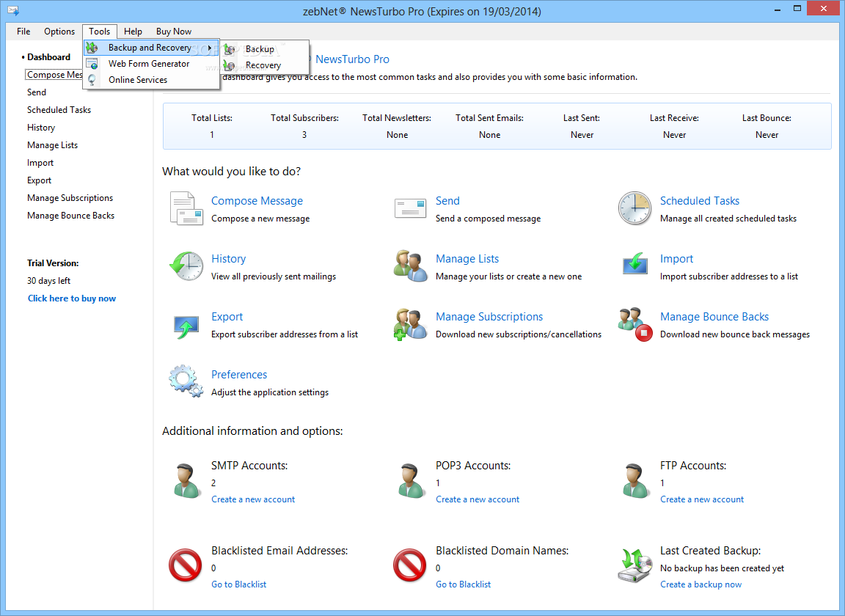
Task: Click the Online Services menu icon
Action: coord(92,80)
